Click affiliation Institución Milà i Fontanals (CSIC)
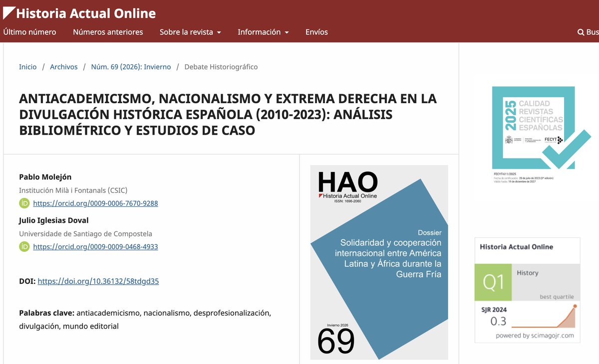599x364 pixels. 73,190
